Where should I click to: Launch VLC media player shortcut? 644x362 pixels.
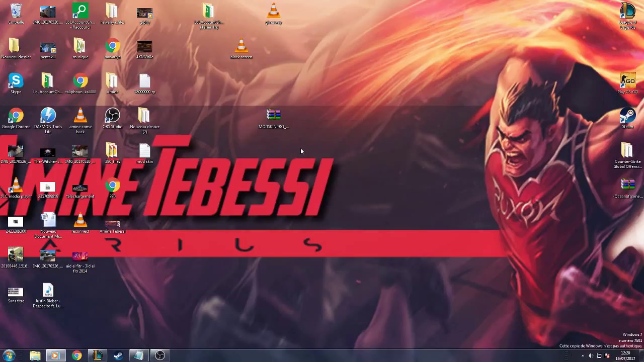16,188
